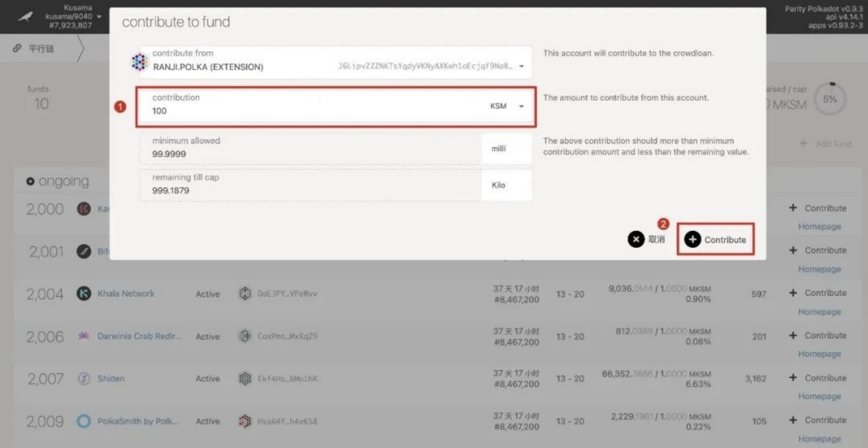The height and width of the screenshot is (448, 868).
Task: Click the 5% raised progress circle
Action: (x=830, y=98)
